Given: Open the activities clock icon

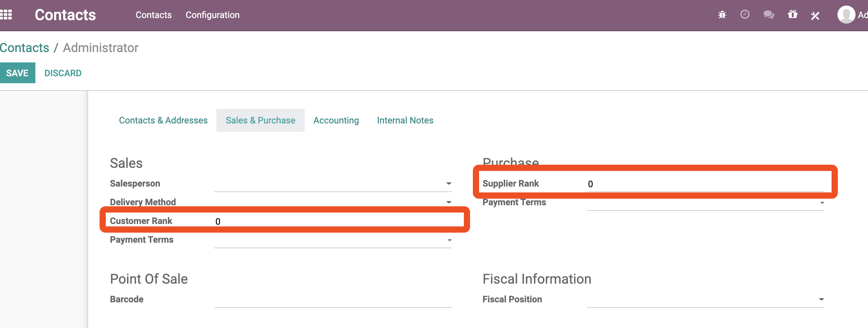Looking at the screenshot, I should click(x=745, y=15).
